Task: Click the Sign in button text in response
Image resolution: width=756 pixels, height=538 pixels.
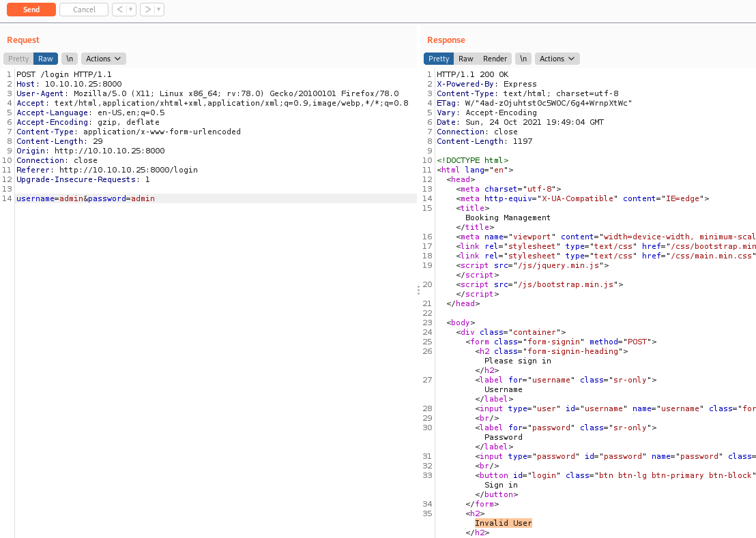Action: [501, 485]
